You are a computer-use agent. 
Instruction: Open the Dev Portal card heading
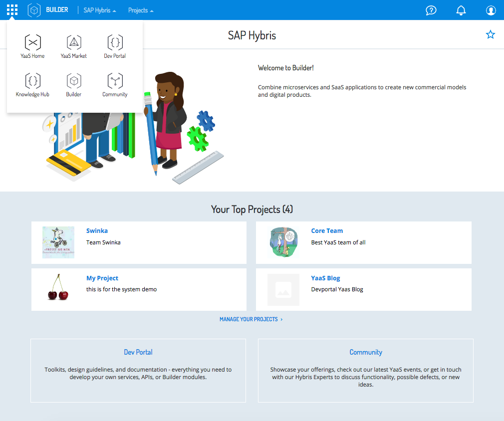[138, 352]
